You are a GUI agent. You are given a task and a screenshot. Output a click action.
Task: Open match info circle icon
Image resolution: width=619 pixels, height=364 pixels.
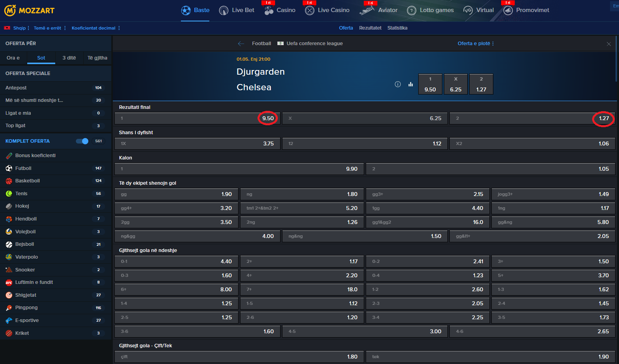[398, 84]
